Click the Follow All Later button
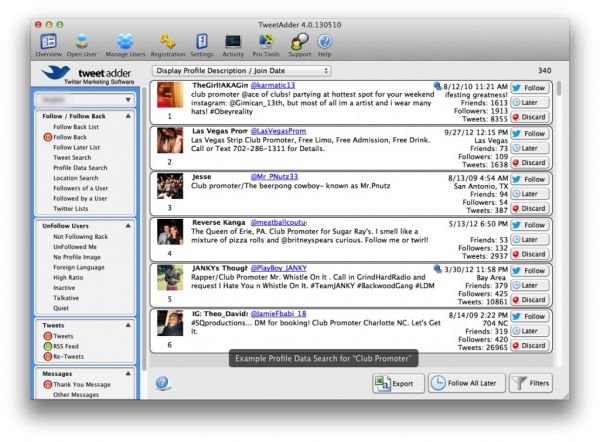The height and width of the screenshot is (442, 600). click(x=466, y=383)
